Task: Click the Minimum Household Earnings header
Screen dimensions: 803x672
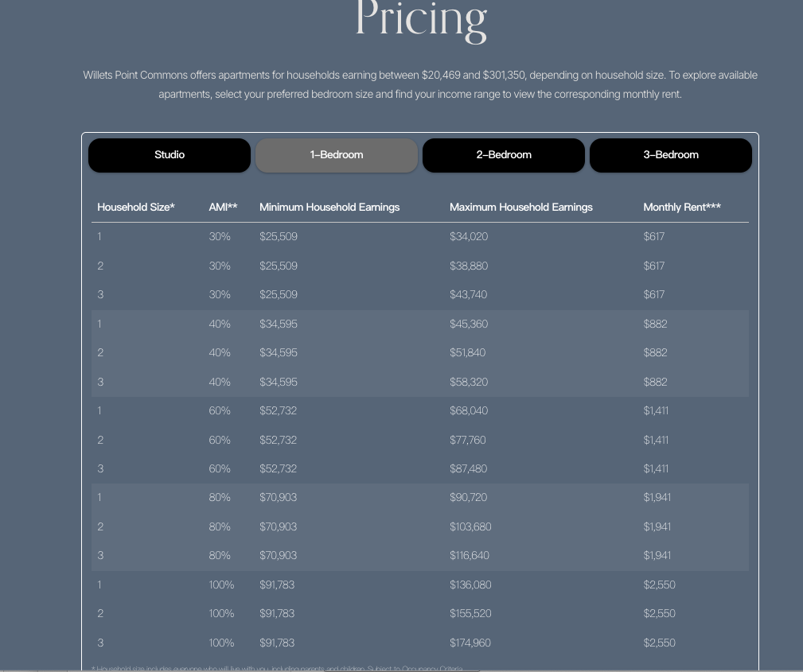Action: coord(329,207)
